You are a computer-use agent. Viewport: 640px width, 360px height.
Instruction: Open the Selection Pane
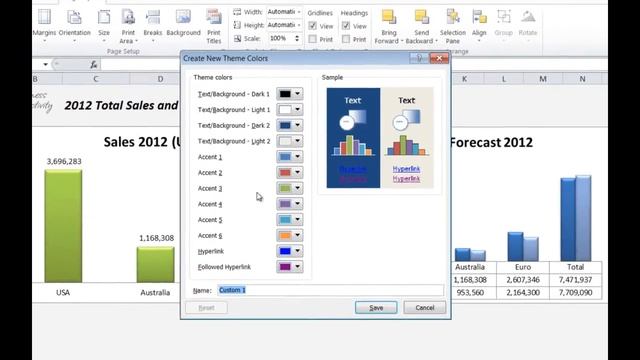(x=453, y=27)
